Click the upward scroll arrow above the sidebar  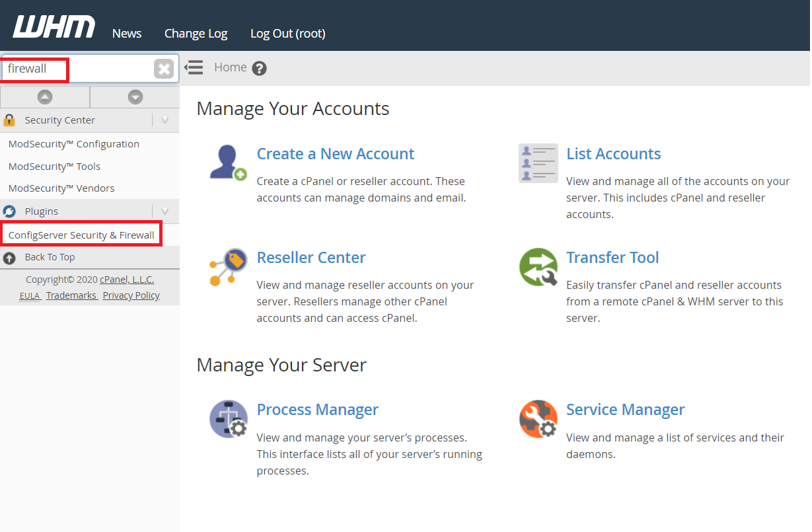tap(45, 96)
